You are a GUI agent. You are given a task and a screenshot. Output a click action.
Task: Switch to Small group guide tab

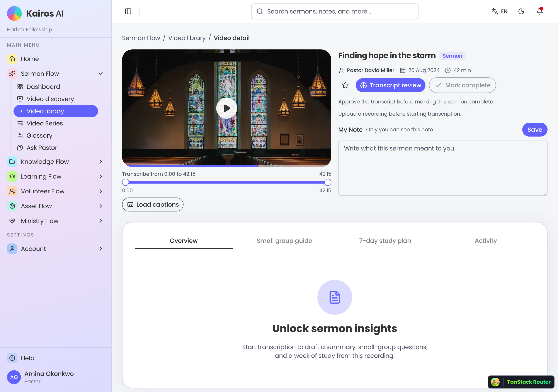(284, 241)
